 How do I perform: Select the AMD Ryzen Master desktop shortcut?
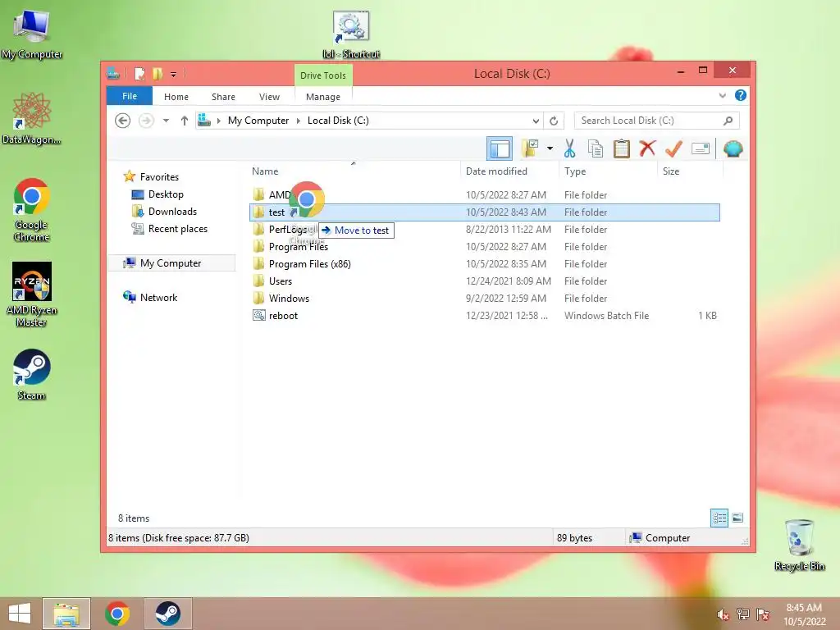coord(32,294)
